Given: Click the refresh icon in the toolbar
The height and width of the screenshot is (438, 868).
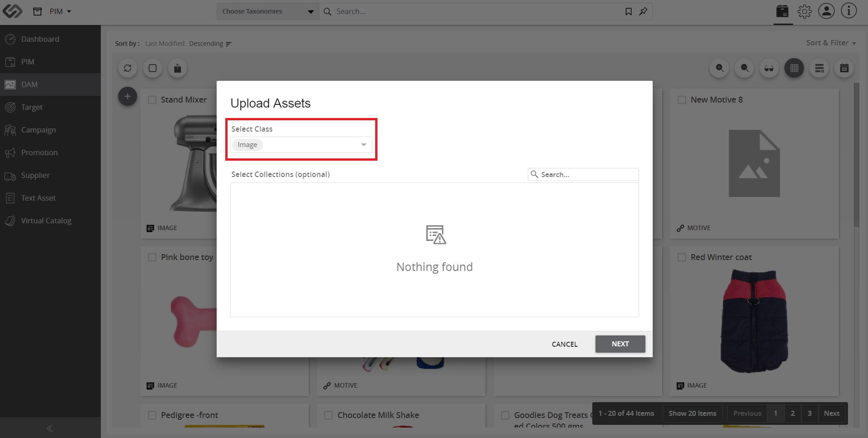Looking at the screenshot, I should coord(128,68).
